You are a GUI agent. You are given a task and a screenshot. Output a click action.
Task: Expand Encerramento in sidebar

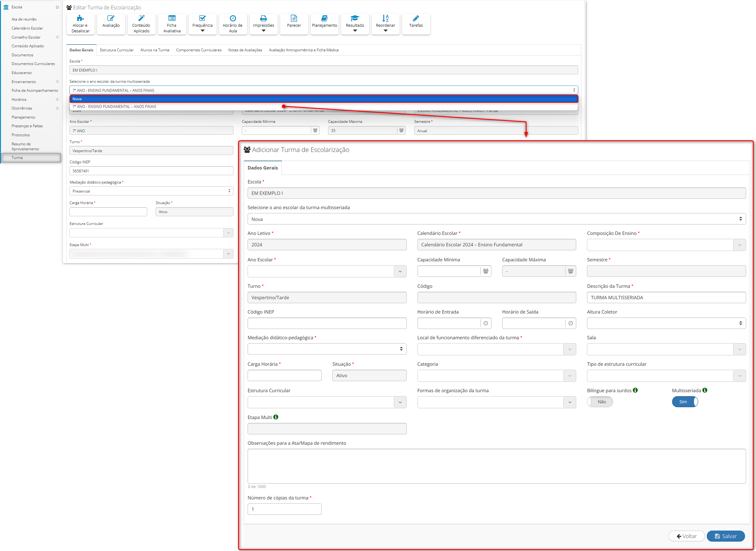click(x=57, y=82)
